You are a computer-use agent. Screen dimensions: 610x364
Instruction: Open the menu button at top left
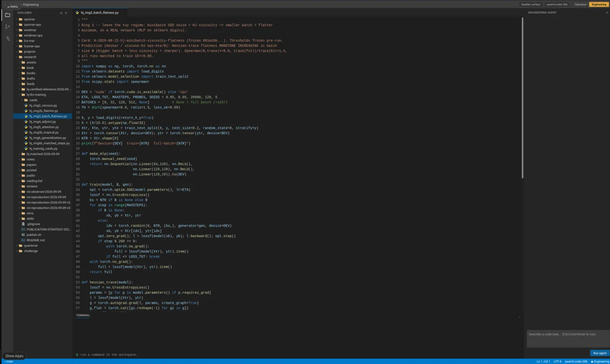12,6
